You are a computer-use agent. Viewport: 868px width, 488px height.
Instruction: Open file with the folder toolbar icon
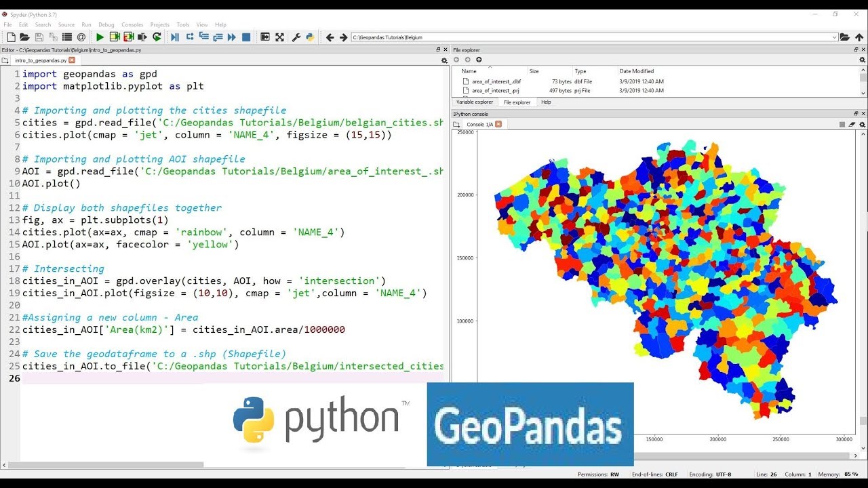[x=24, y=37]
